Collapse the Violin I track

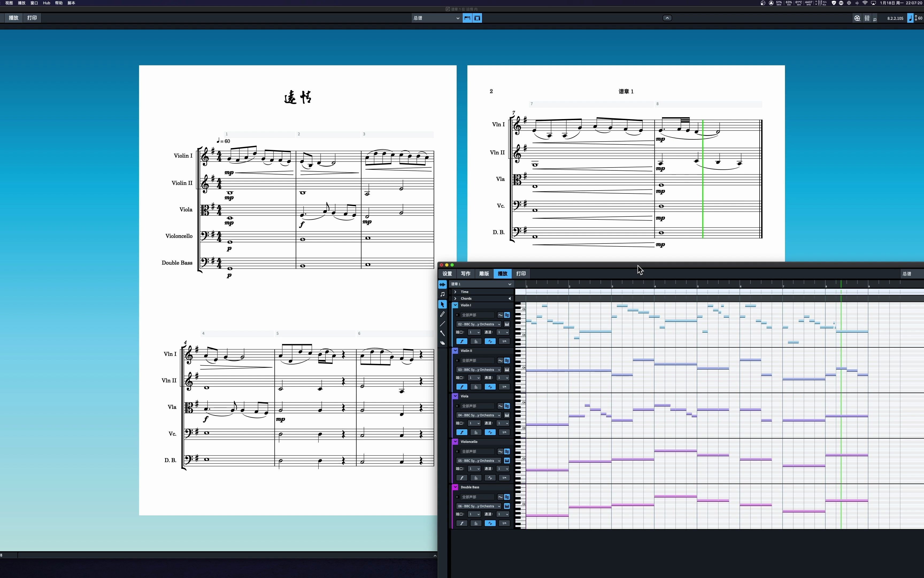coord(455,305)
